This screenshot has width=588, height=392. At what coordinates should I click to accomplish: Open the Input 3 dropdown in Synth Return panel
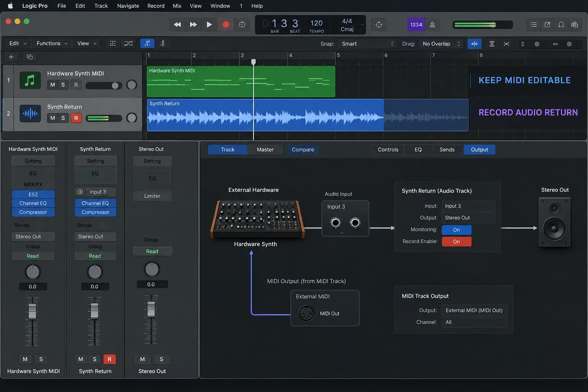coord(468,206)
